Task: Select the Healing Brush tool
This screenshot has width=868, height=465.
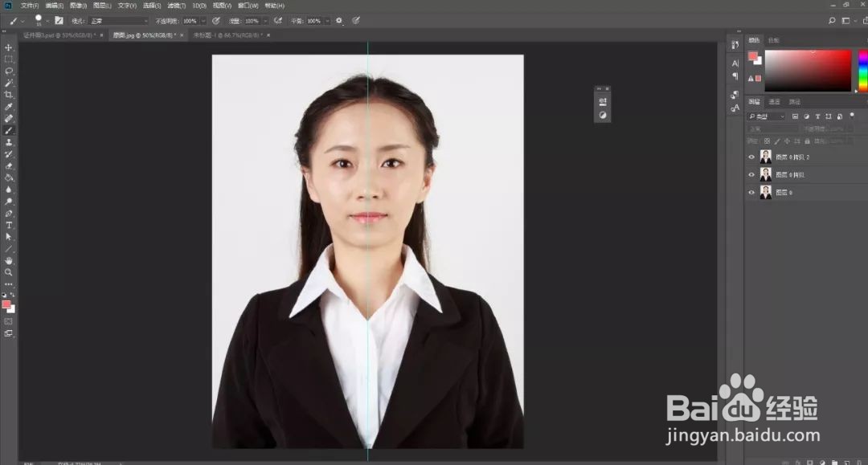Action: (x=8, y=118)
